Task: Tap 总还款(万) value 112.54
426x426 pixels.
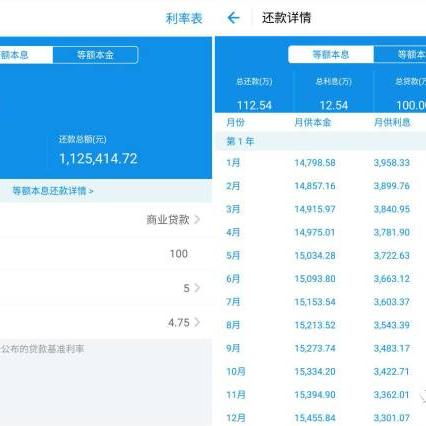Action: coord(254,106)
